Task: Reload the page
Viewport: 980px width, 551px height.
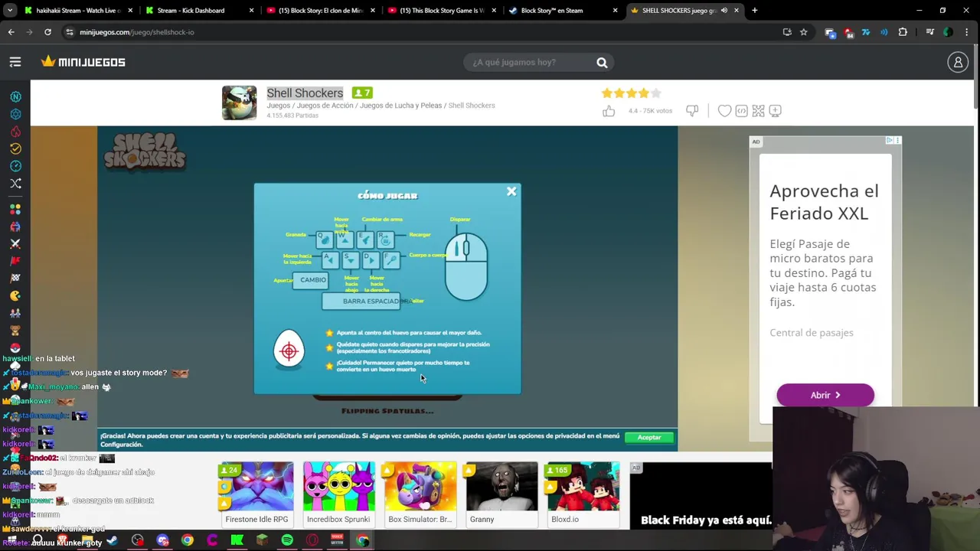Action: point(47,32)
